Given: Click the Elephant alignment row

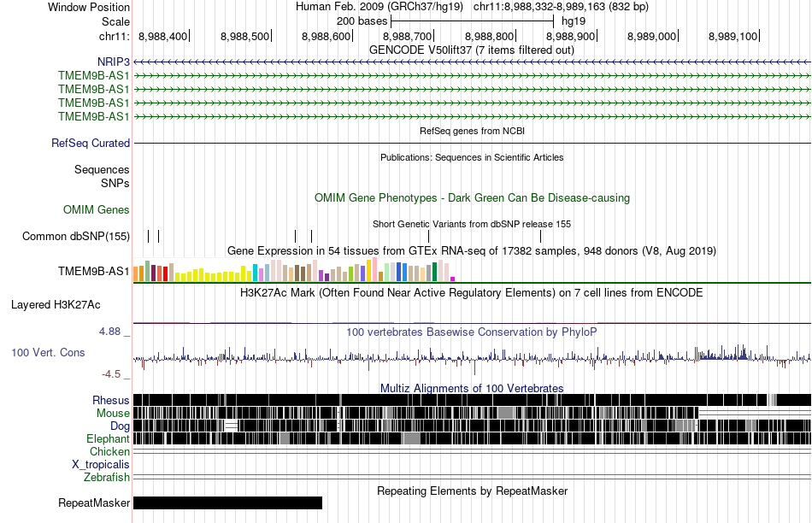Looking at the screenshot, I should click(473, 438).
